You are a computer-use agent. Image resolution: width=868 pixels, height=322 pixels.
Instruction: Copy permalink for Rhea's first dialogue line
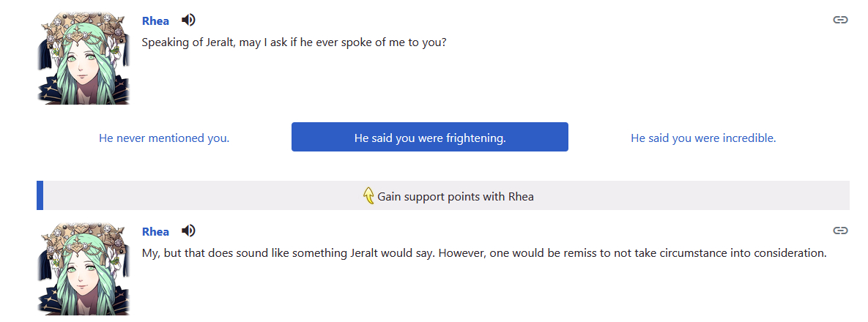click(x=840, y=20)
